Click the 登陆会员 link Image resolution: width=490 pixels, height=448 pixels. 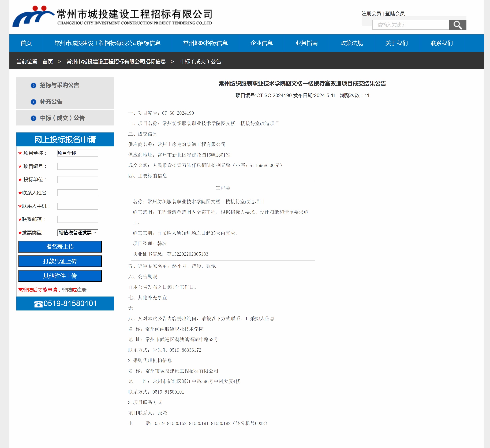pos(394,14)
